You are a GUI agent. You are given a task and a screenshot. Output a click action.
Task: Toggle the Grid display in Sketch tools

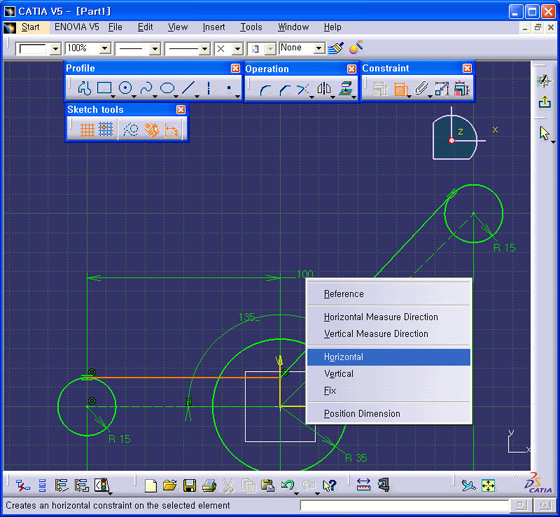(87, 130)
